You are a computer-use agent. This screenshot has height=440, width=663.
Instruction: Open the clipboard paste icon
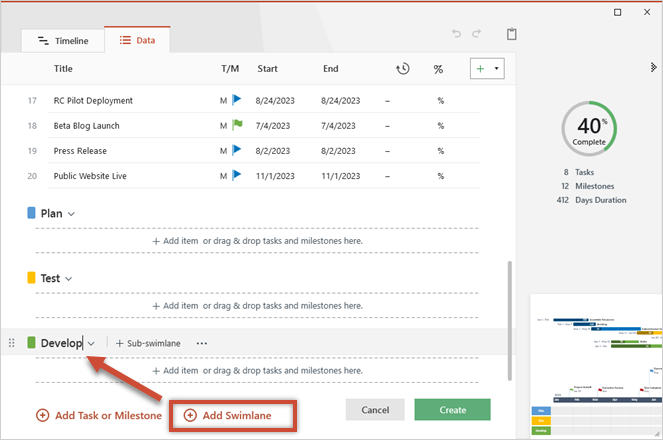click(x=512, y=34)
